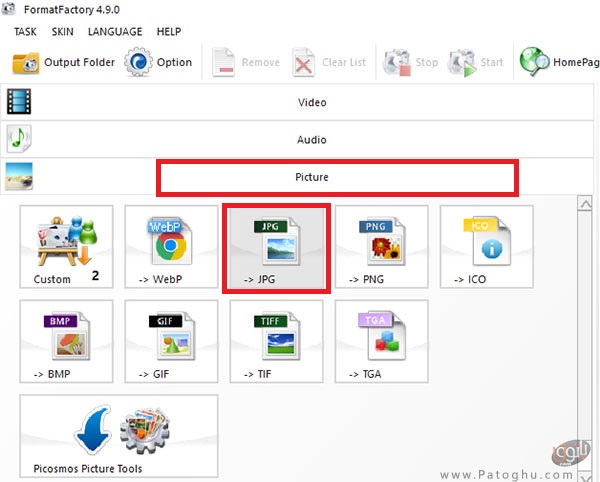
Task: Click the HomePage label text
Action: pyautogui.click(x=576, y=62)
